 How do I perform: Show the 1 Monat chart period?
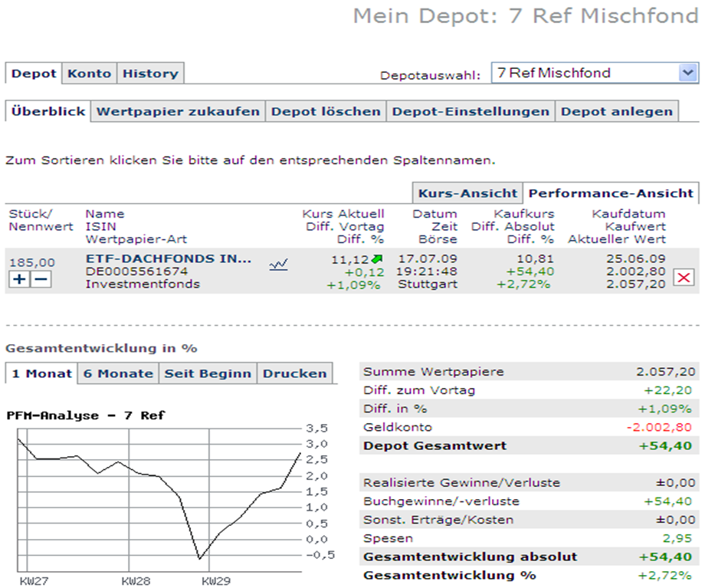41,373
